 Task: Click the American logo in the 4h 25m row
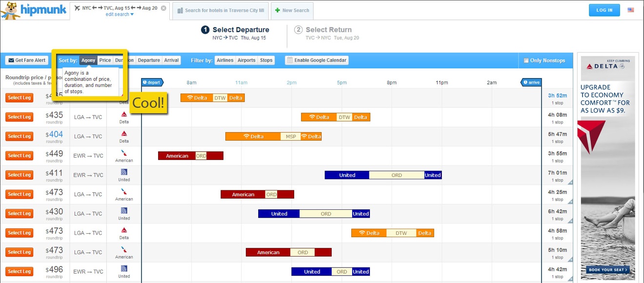pyautogui.click(x=124, y=191)
